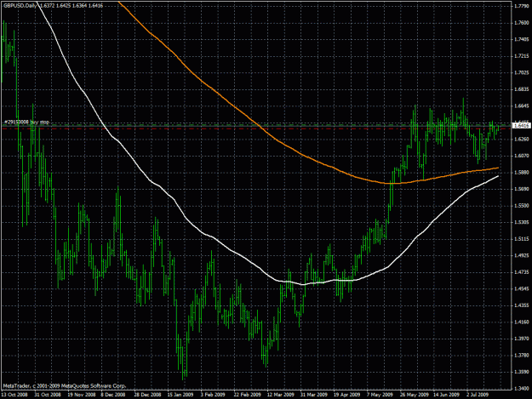Select the red dashed buy stop order line
532x399 pixels.
pos(256,128)
